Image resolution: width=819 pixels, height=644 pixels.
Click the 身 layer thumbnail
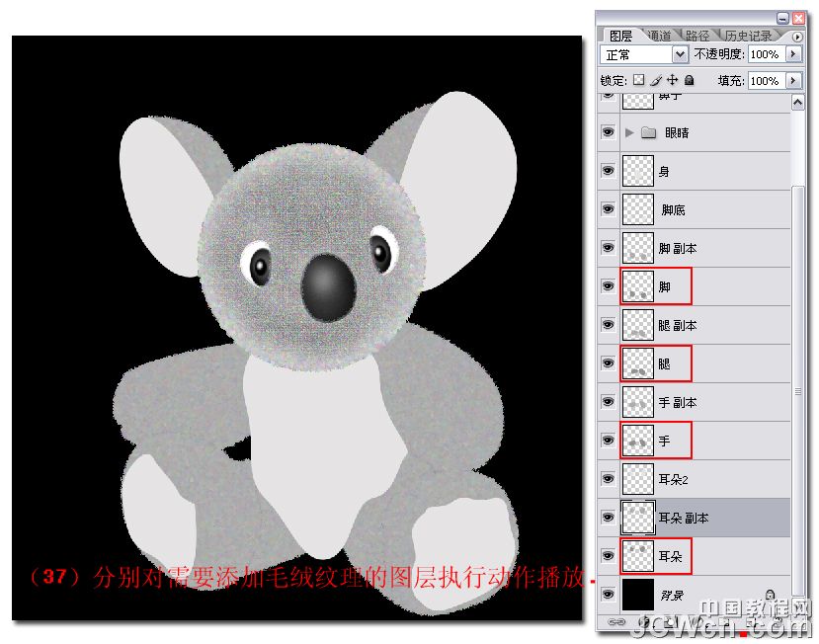(638, 171)
